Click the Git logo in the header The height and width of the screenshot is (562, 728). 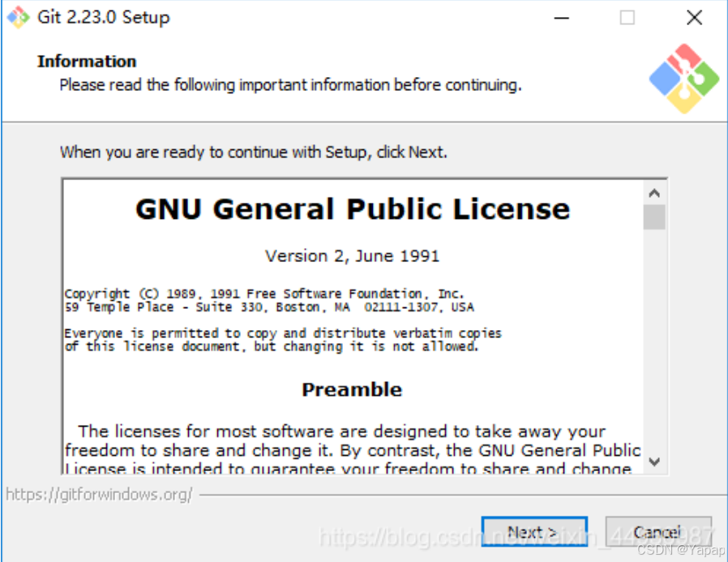[684, 79]
